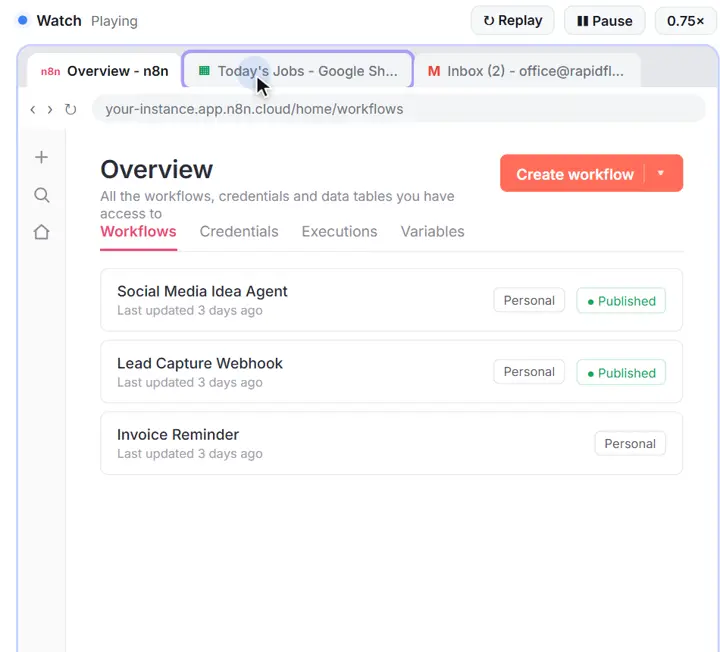Click the Google Sheets favicon on Today's Jobs tab
The height and width of the screenshot is (652, 720).
[x=204, y=71]
